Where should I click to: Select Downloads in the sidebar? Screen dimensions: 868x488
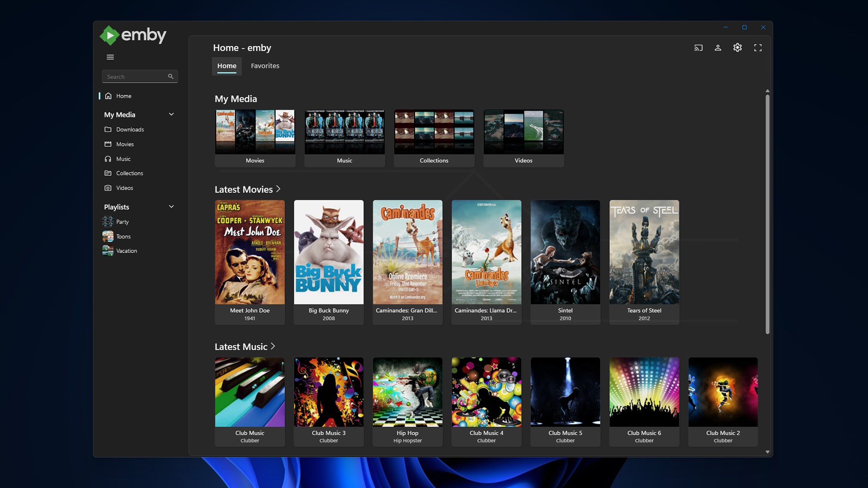pos(130,129)
